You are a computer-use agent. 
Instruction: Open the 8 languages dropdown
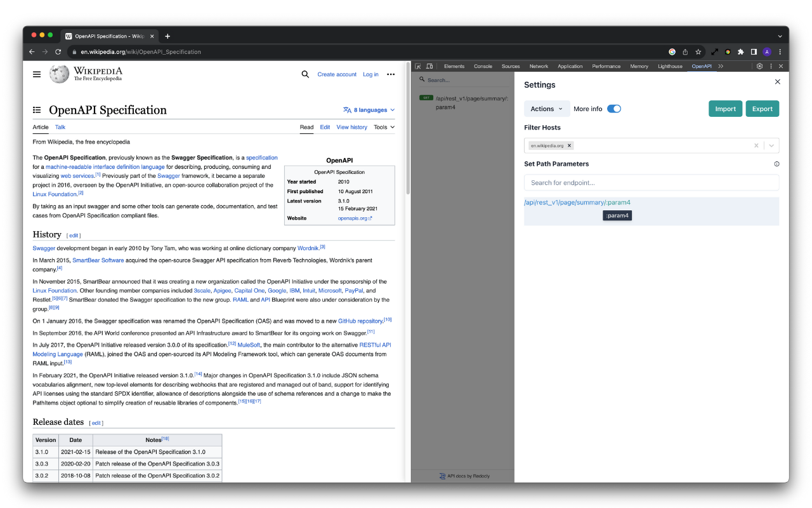369,109
